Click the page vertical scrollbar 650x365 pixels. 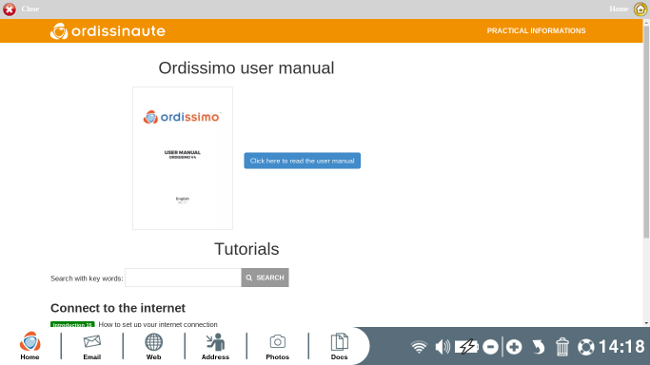click(646, 132)
